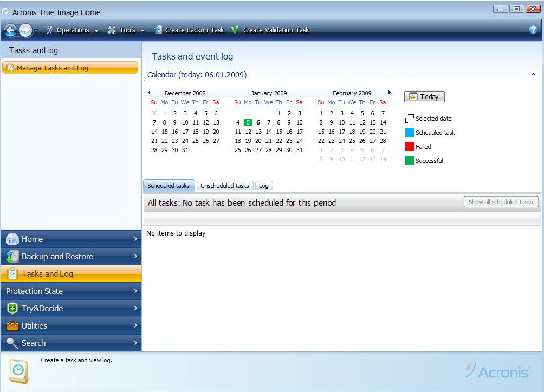Expand Search chevron
The image size is (544, 392).
[x=135, y=343]
